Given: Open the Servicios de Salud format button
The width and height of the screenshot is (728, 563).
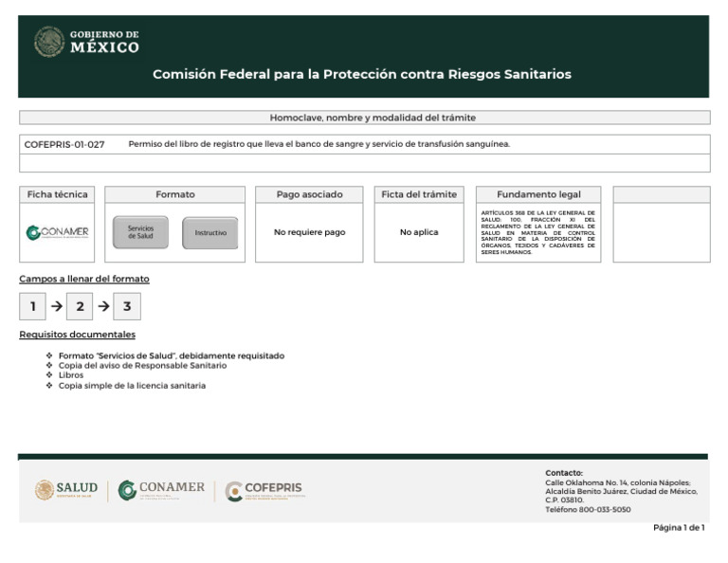Looking at the screenshot, I should click(140, 232).
